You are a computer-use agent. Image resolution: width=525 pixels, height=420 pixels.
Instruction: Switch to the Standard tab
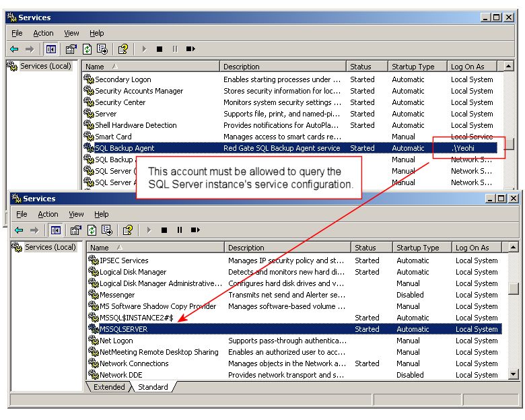[x=153, y=387]
